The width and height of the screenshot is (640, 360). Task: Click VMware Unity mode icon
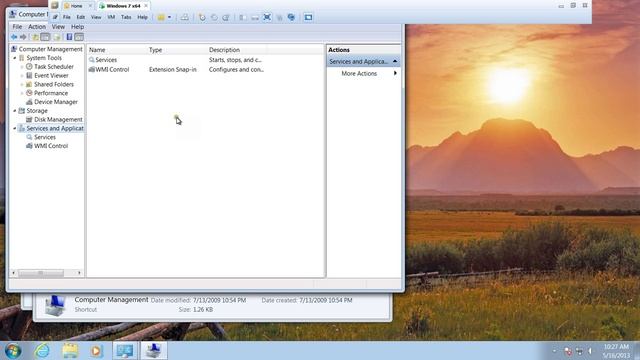[x=279, y=17]
